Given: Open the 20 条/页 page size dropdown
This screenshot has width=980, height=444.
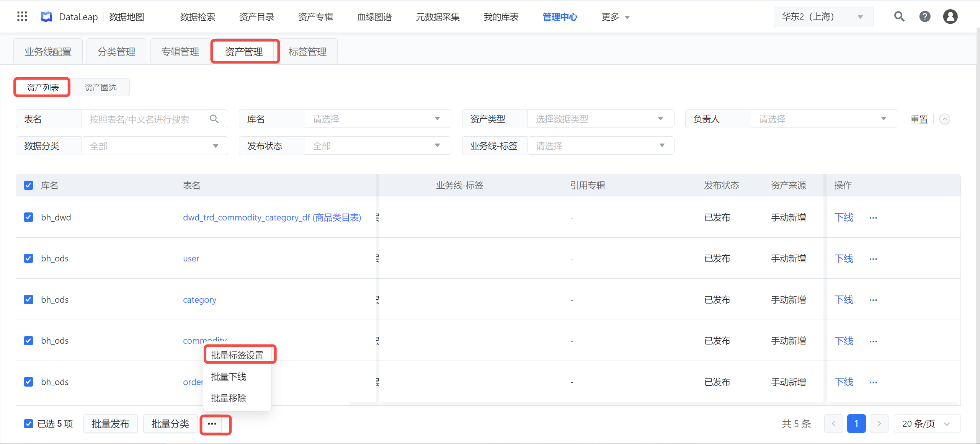Looking at the screenshot, I should click(927, 424).
